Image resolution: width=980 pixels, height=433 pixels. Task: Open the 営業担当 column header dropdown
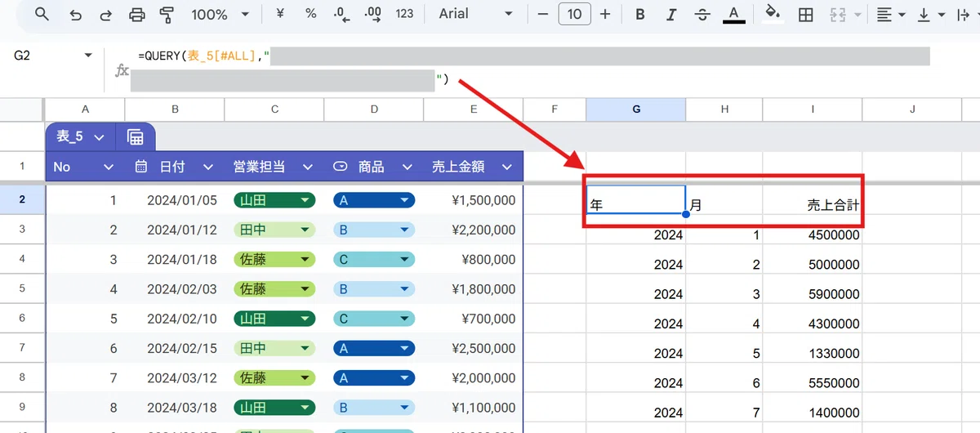(308, 167)
